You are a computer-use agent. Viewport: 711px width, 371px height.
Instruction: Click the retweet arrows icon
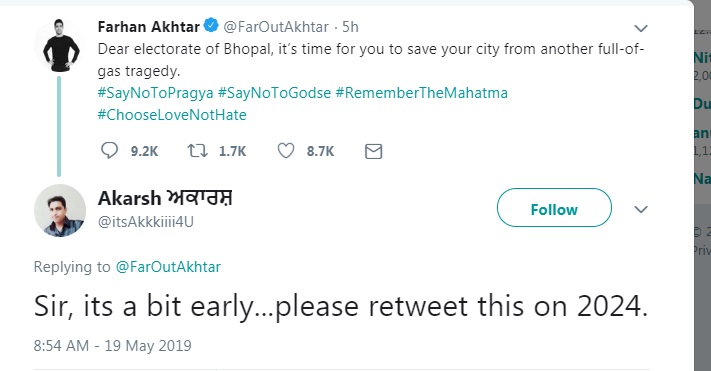198,151
